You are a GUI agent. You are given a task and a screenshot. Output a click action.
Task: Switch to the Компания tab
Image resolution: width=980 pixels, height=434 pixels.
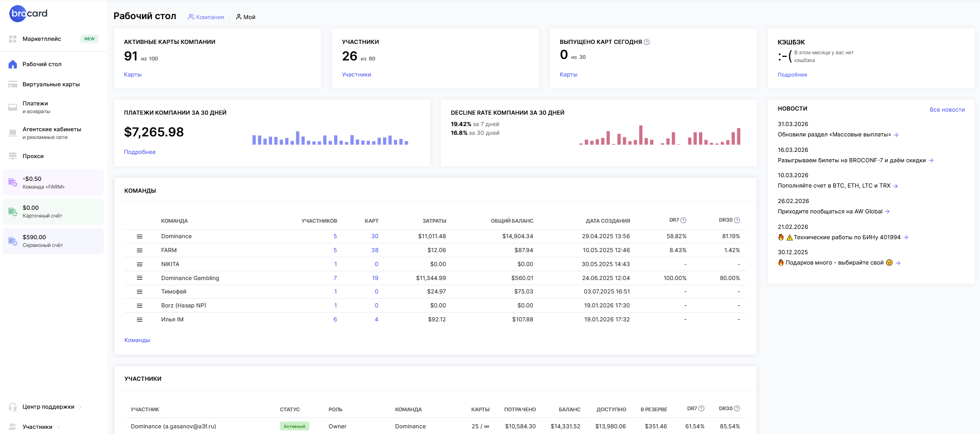pyautogui.click(x=206, y=17)
